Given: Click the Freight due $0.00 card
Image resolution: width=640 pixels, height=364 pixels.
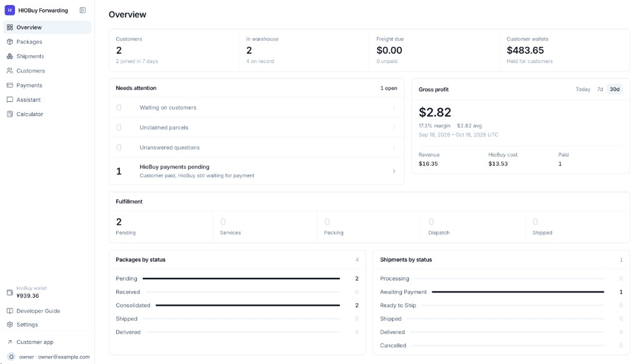Looking at the screenshot, I should (x=434, y=50).
